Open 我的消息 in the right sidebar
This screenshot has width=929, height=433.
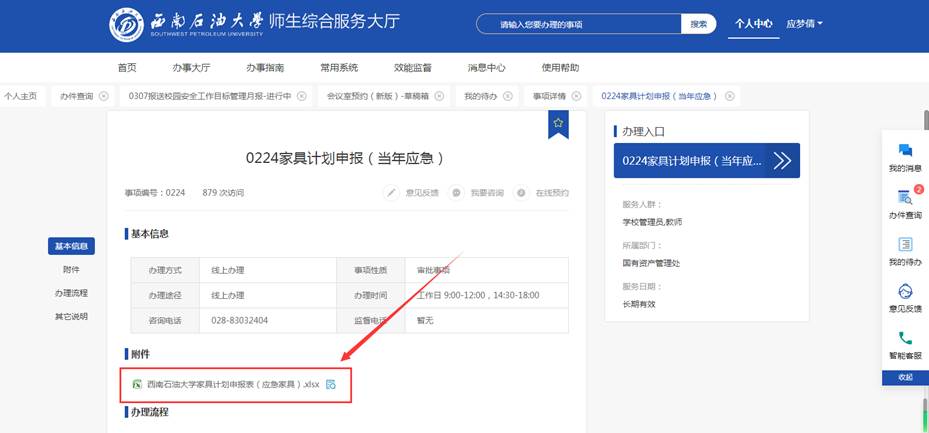click(x=905, y=151)
